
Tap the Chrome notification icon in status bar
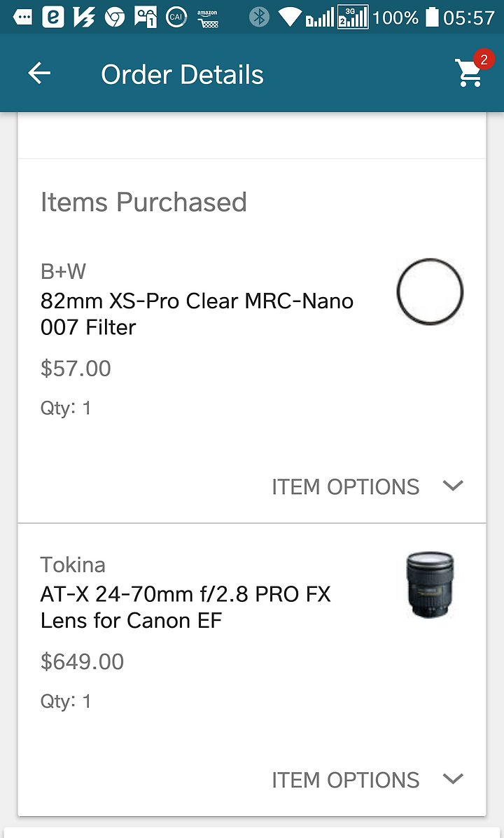pos(115,17)
